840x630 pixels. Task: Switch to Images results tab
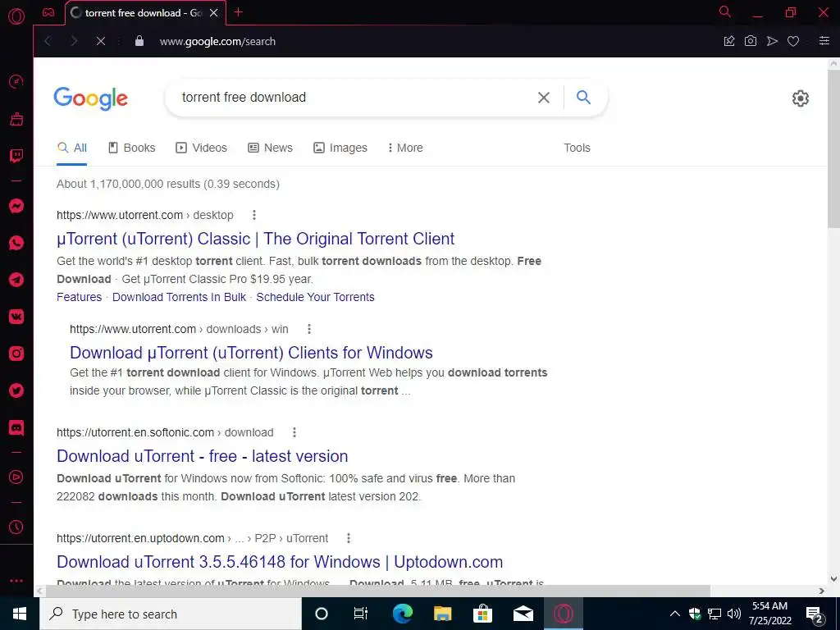click(x=340, y=148)
